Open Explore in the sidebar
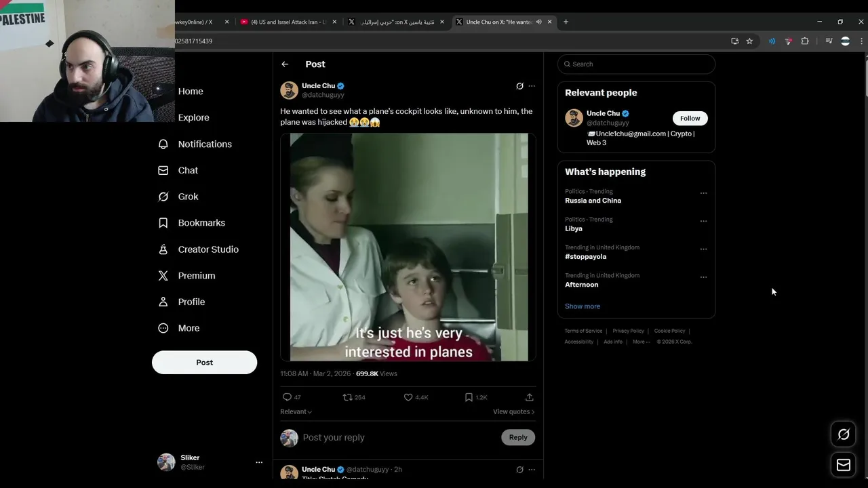The image size is (868, 488). coord(193,117)
